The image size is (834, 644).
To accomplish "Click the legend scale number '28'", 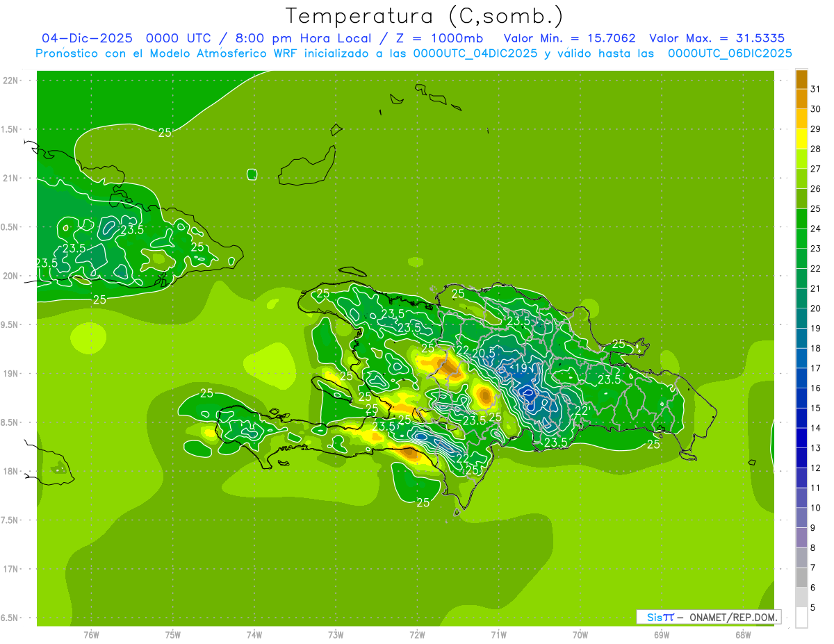I will coord(816,149).
